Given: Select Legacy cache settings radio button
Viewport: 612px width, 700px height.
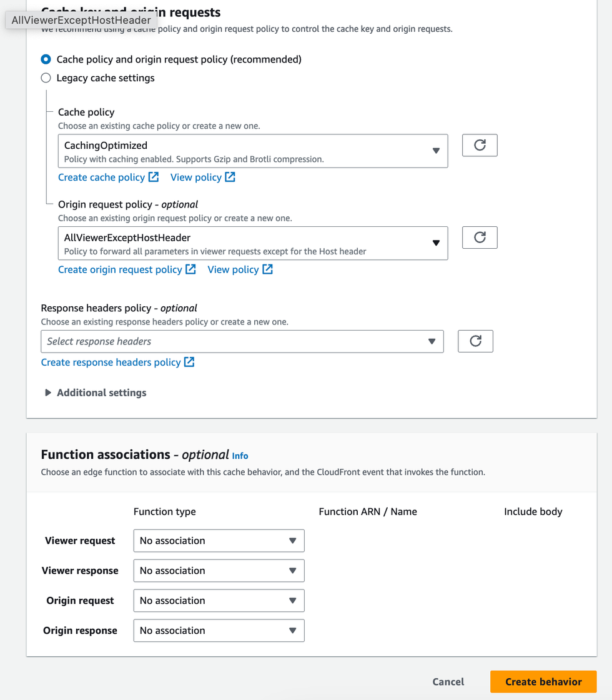Looking at the screenshot, I should point(46,78).
